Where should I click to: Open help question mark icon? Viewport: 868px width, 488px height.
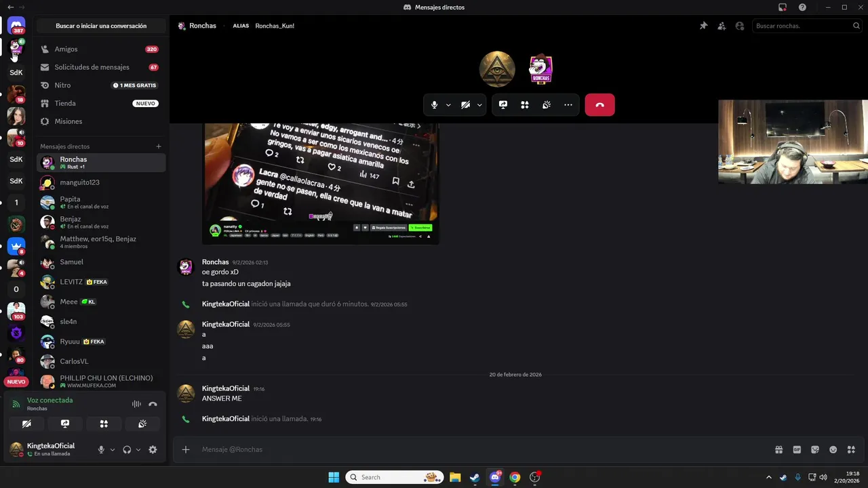(802, 7)
